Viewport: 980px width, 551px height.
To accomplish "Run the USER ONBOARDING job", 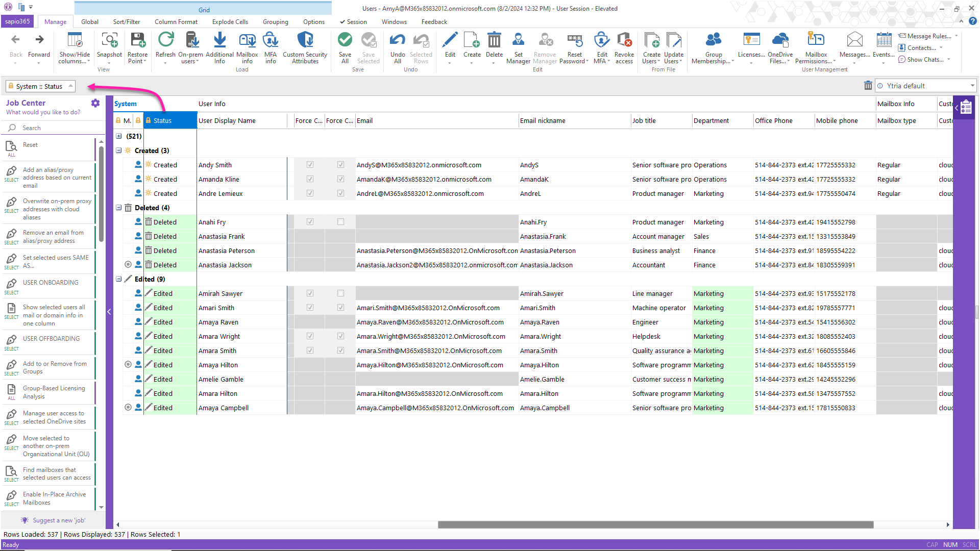I will tap(48, 286).
